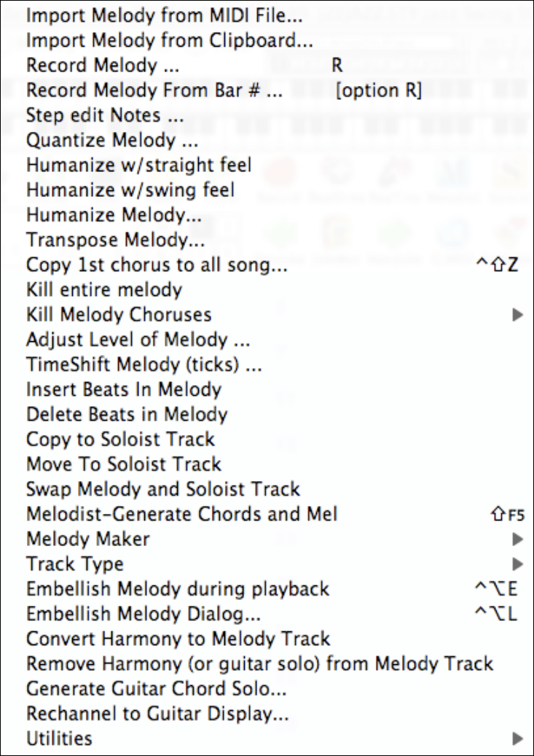Expand the Track Type submenu

point(74,564)
